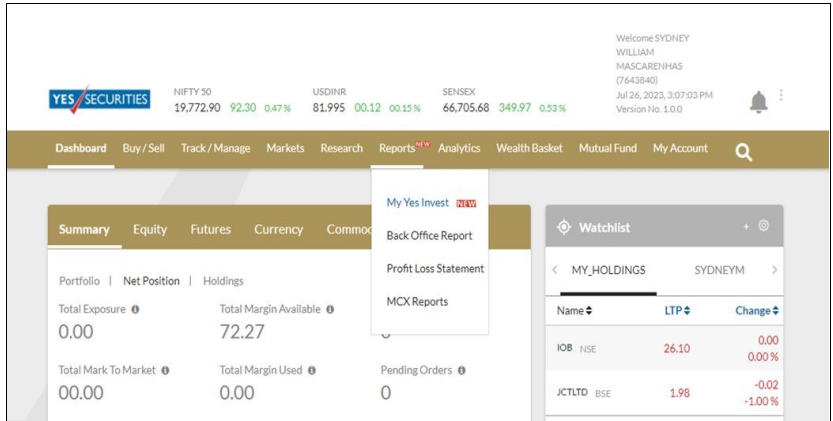Open the Analytics menu
This screenshot has height=421, width=833.
(x=459, y=148)
